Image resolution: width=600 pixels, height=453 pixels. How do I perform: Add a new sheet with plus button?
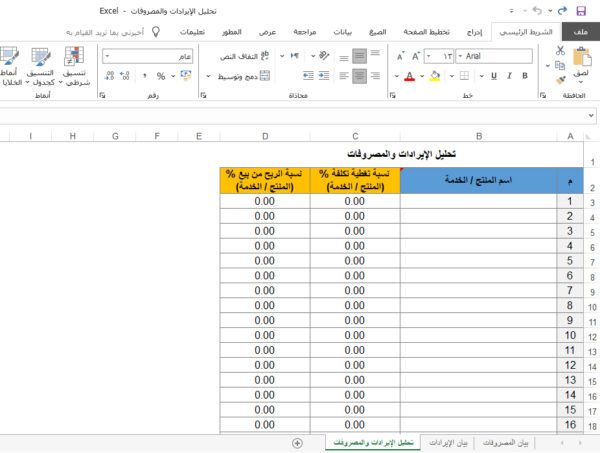tap(297, 443)
